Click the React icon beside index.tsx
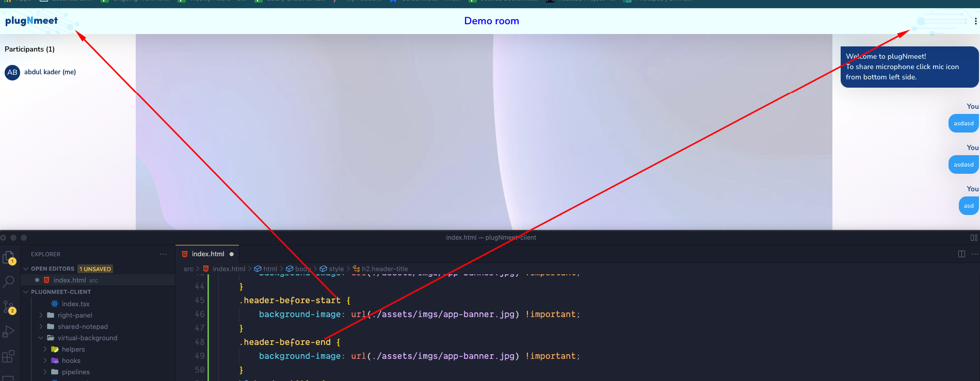 tap(55, 304)
